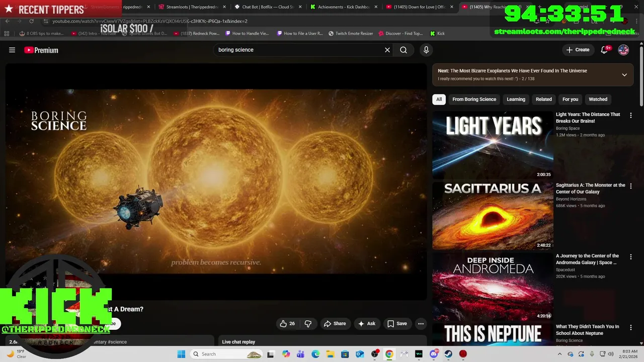Open options for Light Years video
The image size is (644, 362).
click(x=630, y=115)
